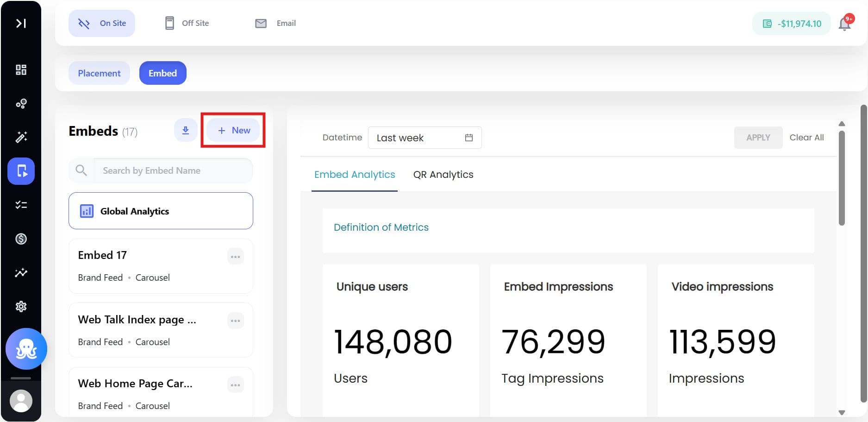Select the Placement toggle button
This screenshot has width=868, height=422.
click(x=99, y=73)
